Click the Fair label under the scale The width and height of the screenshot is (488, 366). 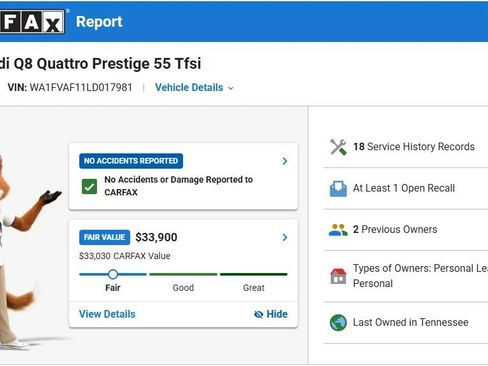(113, 288)
